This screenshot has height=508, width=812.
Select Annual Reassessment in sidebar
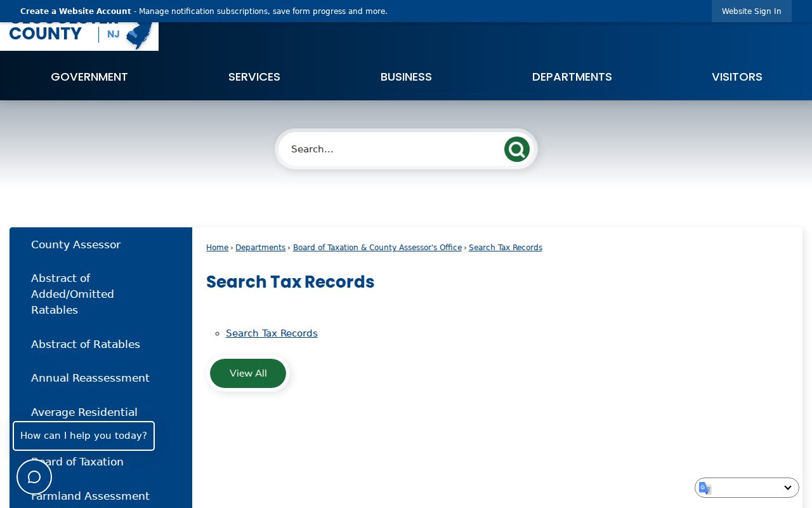click(90, 378)
